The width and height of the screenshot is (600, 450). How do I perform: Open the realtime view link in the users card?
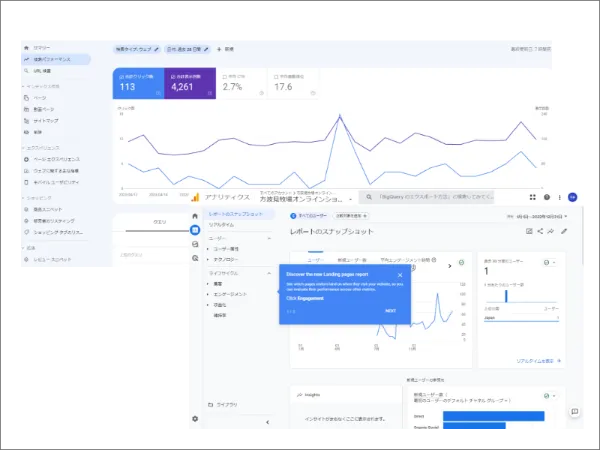coord(538,360)
